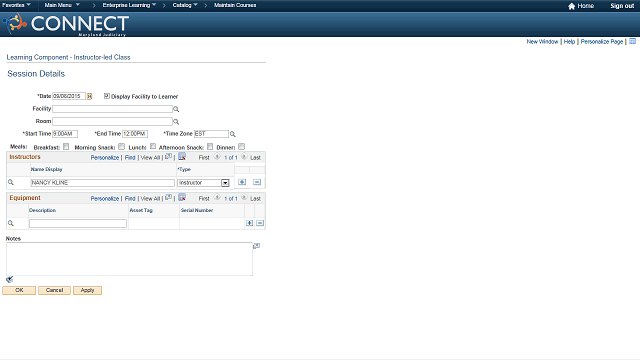This screenshot has height=360, width=640.
Task: Click the Room lookup magnifier
Action: 176,122
